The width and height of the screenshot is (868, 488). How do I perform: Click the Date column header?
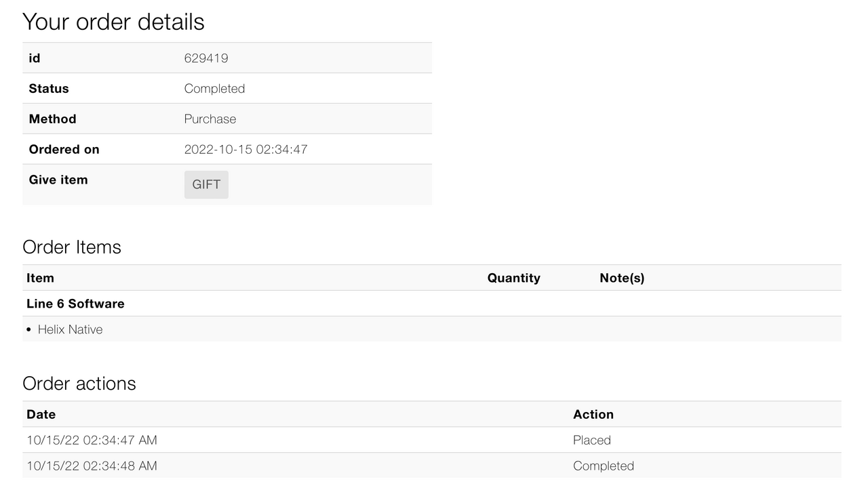pos(41,414)
